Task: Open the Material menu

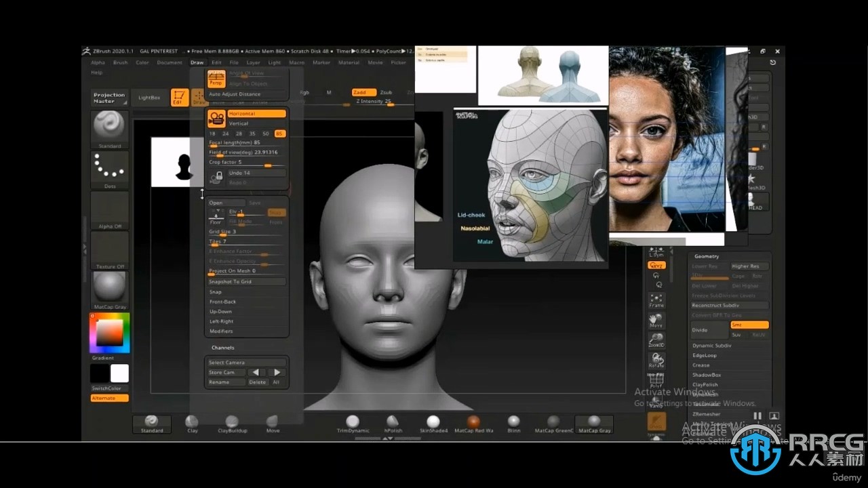Action: click(x=349, y=62)
